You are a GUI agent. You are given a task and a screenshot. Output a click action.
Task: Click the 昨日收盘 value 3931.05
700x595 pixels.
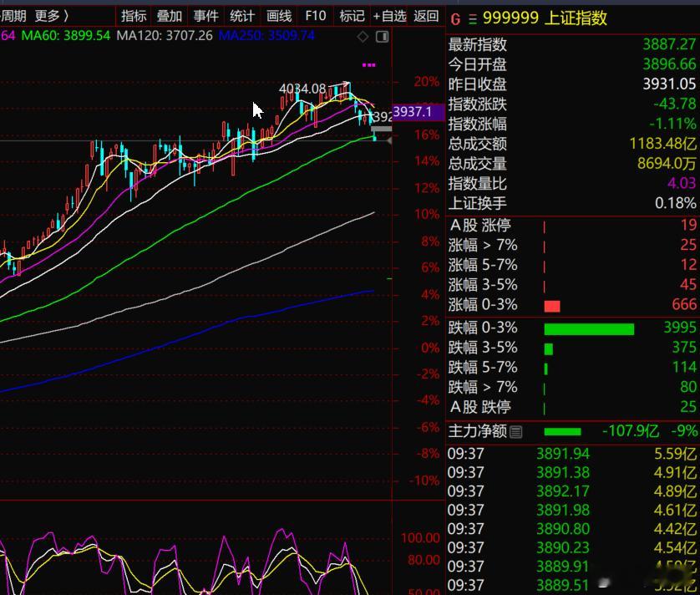[x=669, y=84]
